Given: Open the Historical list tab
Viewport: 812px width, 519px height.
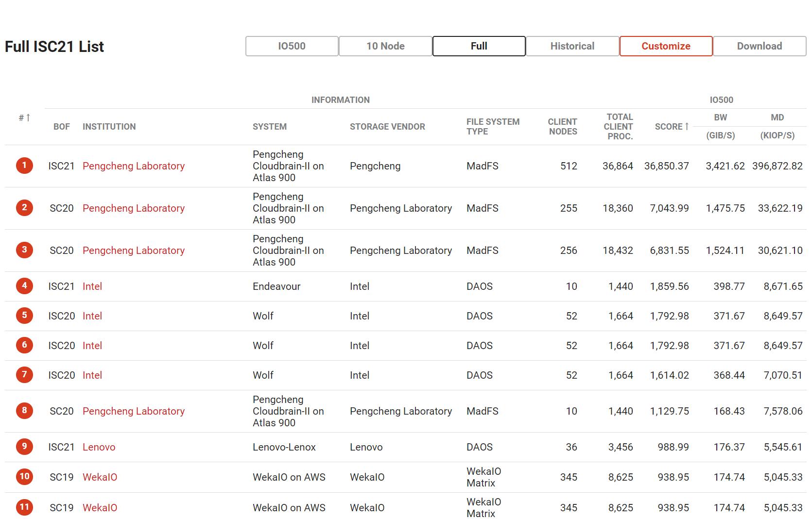Looking at the screenshot, I should (x=572, y=46).
